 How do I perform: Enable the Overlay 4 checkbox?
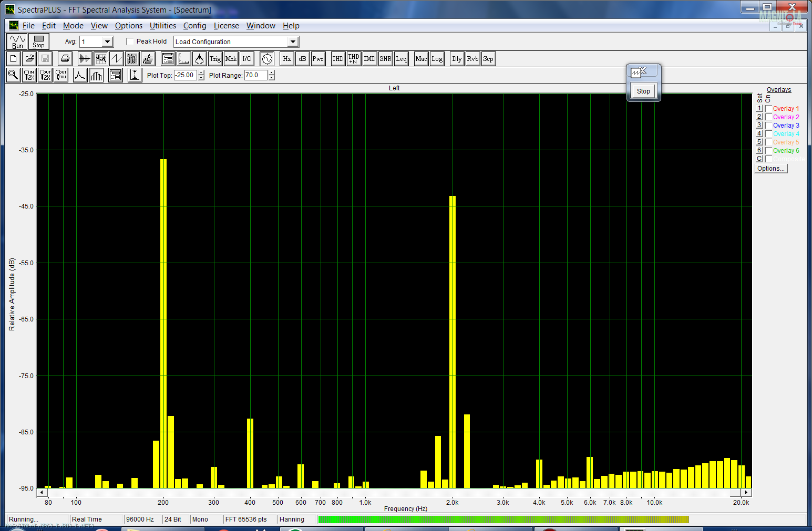pyautogui.click(x=768, y=134)
